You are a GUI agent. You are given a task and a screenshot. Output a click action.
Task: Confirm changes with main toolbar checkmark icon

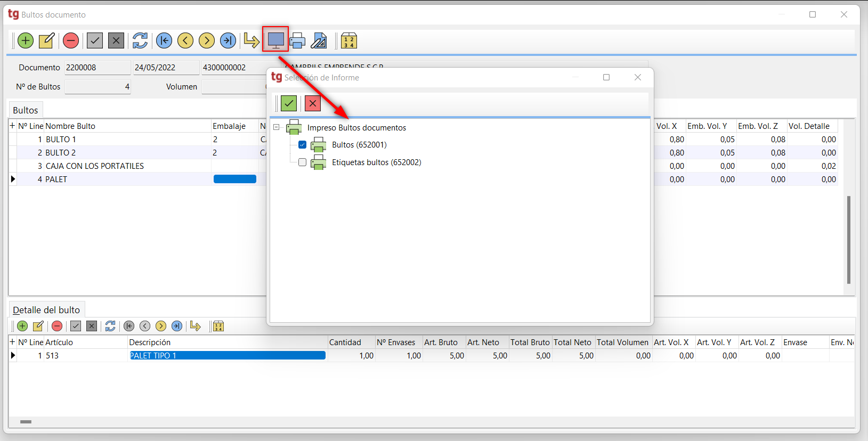tap(95, 40)
